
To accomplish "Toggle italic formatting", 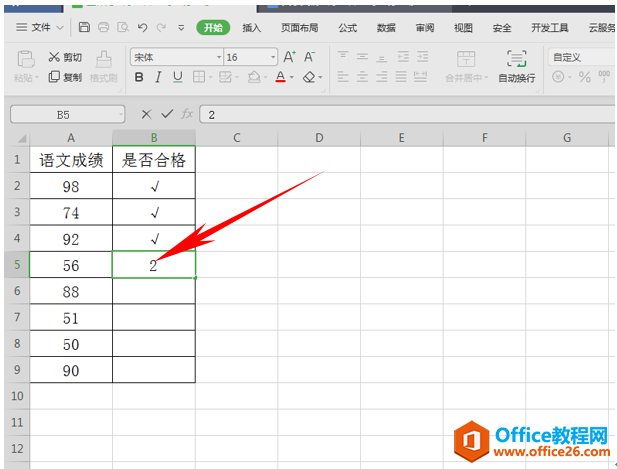I will (158, 77).
